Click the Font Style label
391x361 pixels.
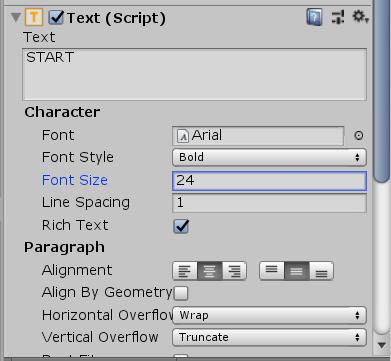coord(78,157)
